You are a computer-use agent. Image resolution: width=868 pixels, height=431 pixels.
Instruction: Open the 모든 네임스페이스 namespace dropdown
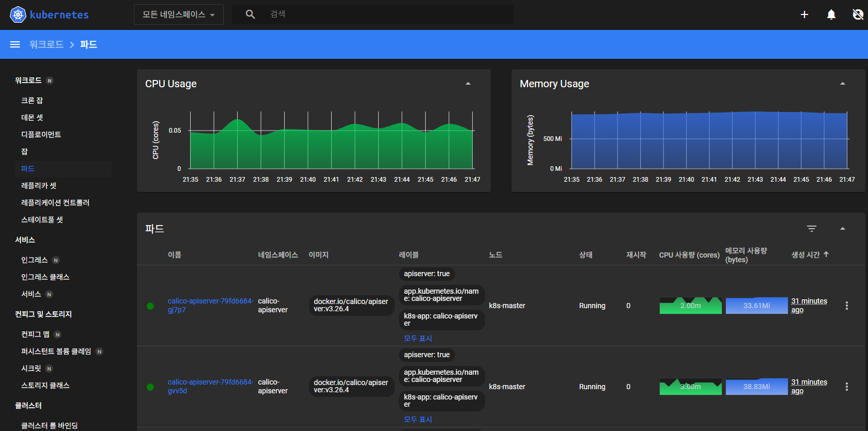(x=178, y=14)
